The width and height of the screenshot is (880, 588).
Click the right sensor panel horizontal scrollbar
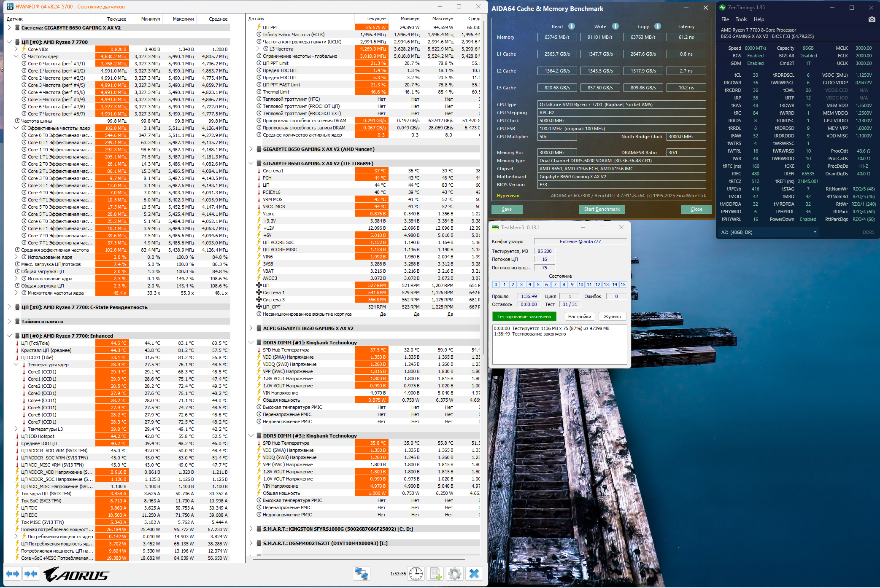click(x=359, y=559)
